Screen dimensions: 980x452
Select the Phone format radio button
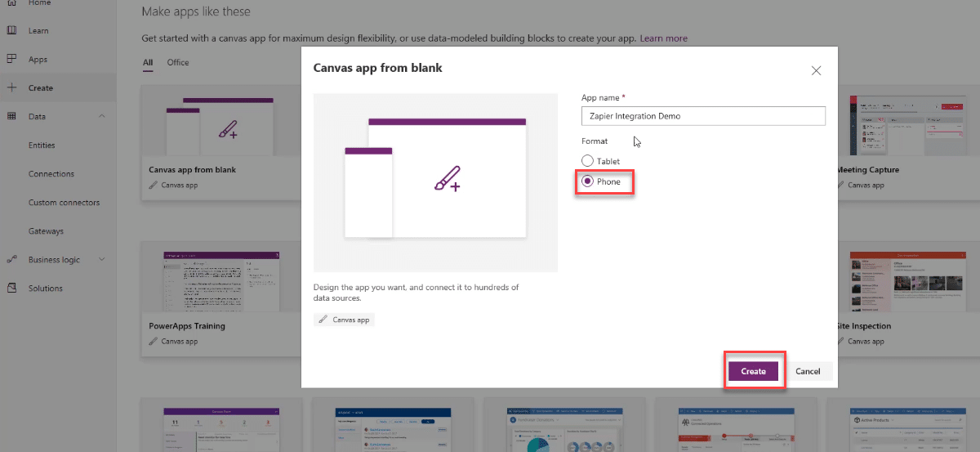pyautogui.click(x=587, y=181)
